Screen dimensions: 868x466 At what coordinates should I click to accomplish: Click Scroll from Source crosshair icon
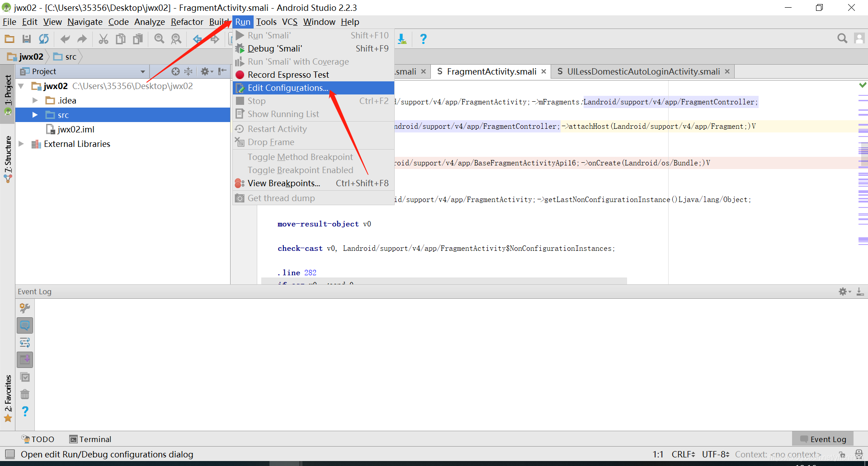176,71
